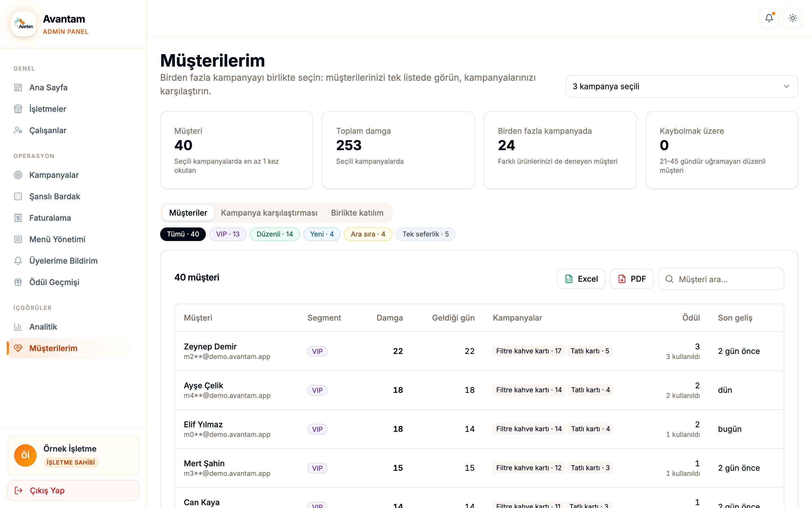Click Elif Yılmaz's email m0**@demo.avantam.app

(227, 434)
